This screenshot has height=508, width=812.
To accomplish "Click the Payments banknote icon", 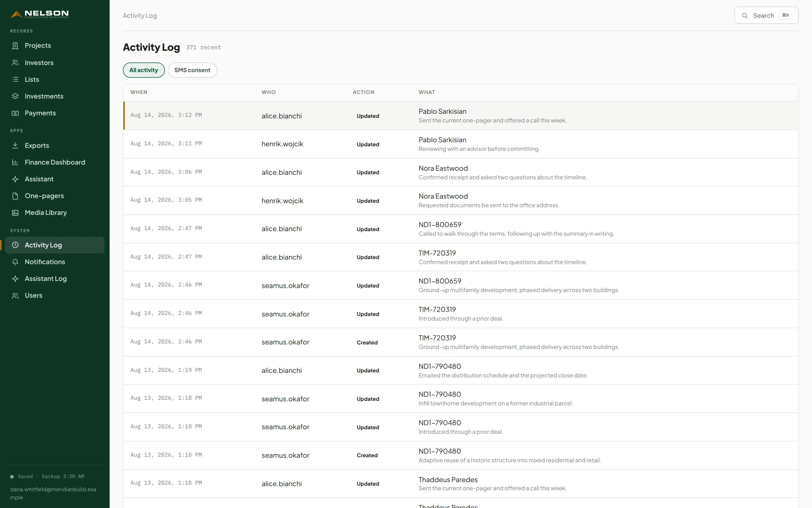I will click(x=15, y=113).
